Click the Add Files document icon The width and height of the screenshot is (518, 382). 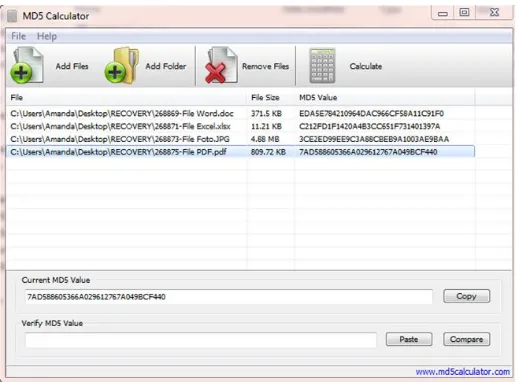pyautogui.click(x=27, y=65)
